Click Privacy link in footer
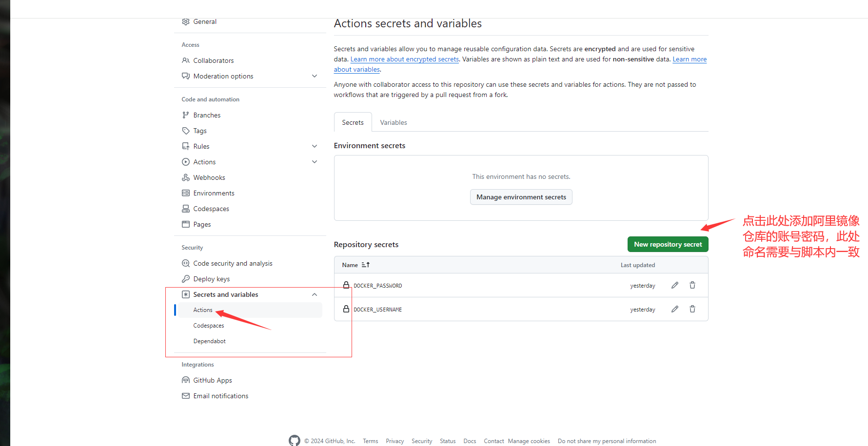Image resolution: width=868 pixels, height=446 pixels. [395, 441]
